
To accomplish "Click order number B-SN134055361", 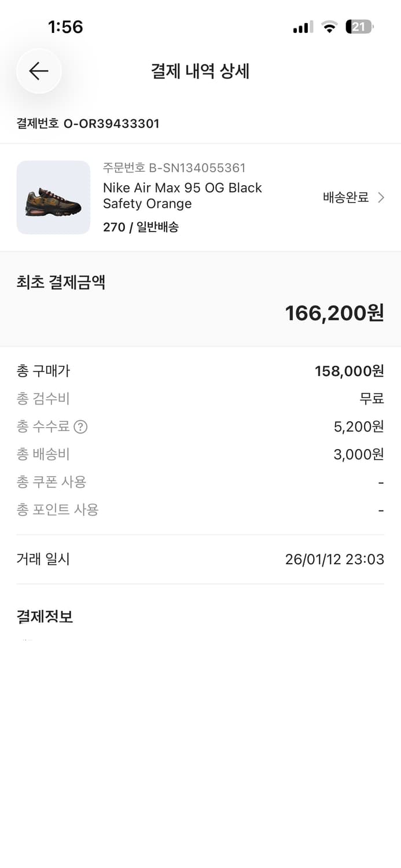I will click(x=174, y=168).
